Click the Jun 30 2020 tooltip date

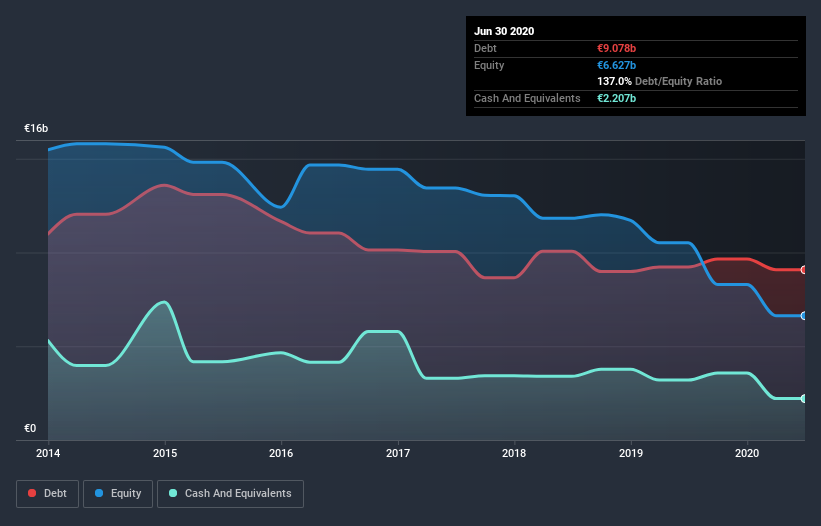(x=504, y=31)
